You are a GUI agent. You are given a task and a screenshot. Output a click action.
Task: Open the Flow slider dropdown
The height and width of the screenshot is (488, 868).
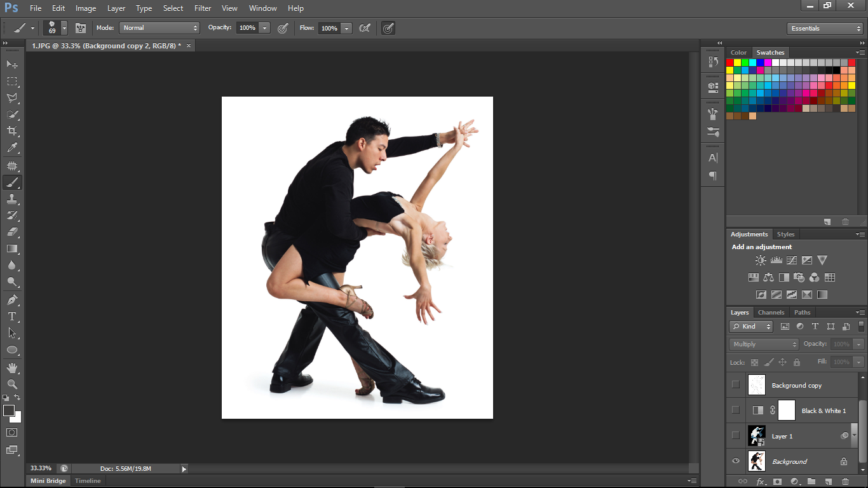pos(346,28)
